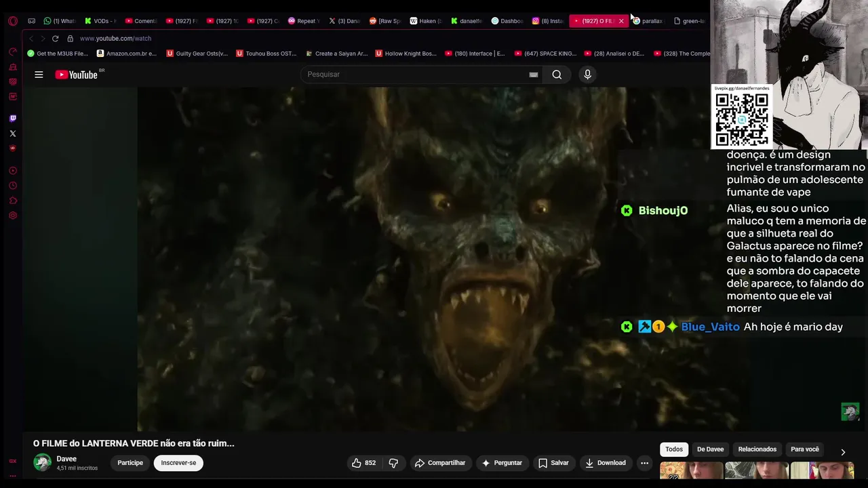View site info via the padlock icon

[70, 39]
